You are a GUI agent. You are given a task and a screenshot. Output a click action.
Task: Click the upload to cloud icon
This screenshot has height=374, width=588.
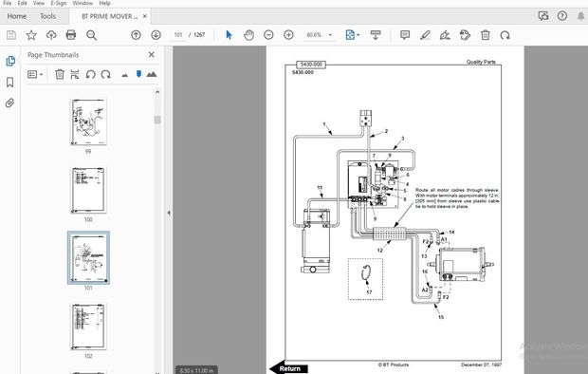[x=51, y=35]
